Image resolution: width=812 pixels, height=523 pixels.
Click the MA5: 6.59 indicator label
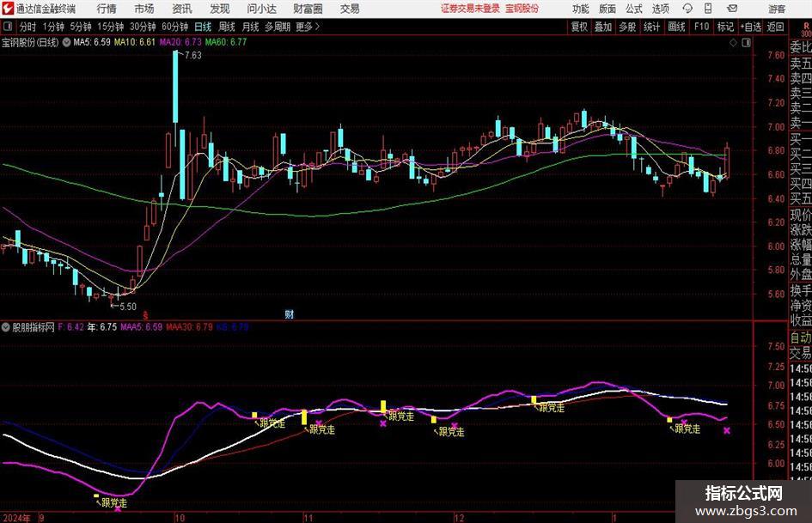pyautogui.click(x=92, y=42)
